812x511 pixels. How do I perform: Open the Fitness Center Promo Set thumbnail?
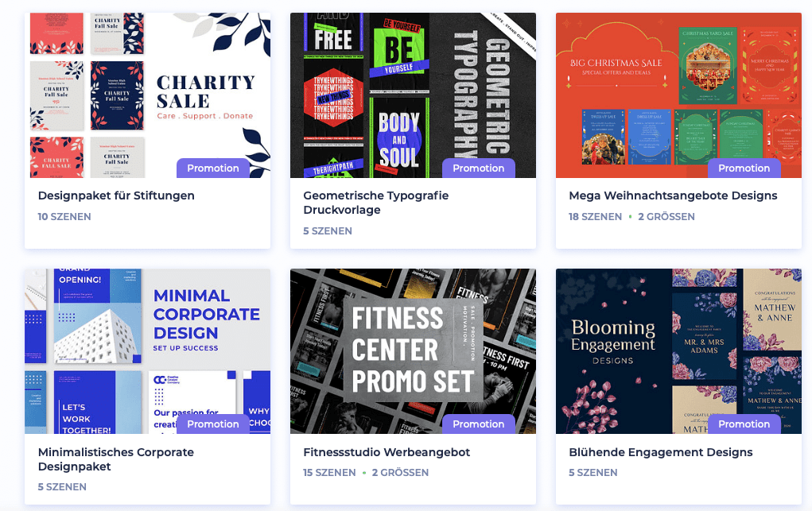(413, 351)
